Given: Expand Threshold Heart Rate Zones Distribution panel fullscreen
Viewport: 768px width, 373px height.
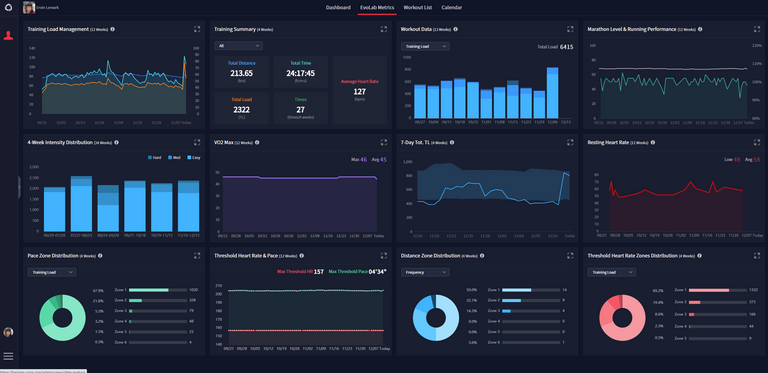Looking at the screenshot, I should [757, 256].
